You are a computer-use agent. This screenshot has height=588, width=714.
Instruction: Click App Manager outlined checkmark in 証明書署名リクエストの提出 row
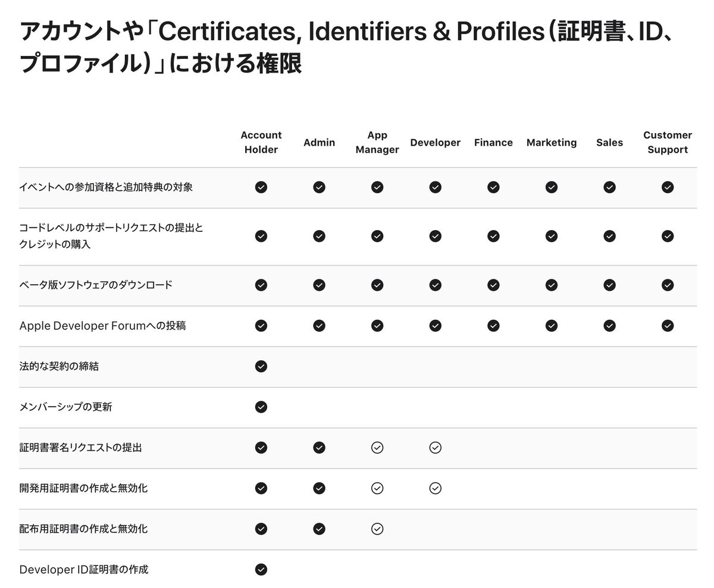tap(377, 448)
